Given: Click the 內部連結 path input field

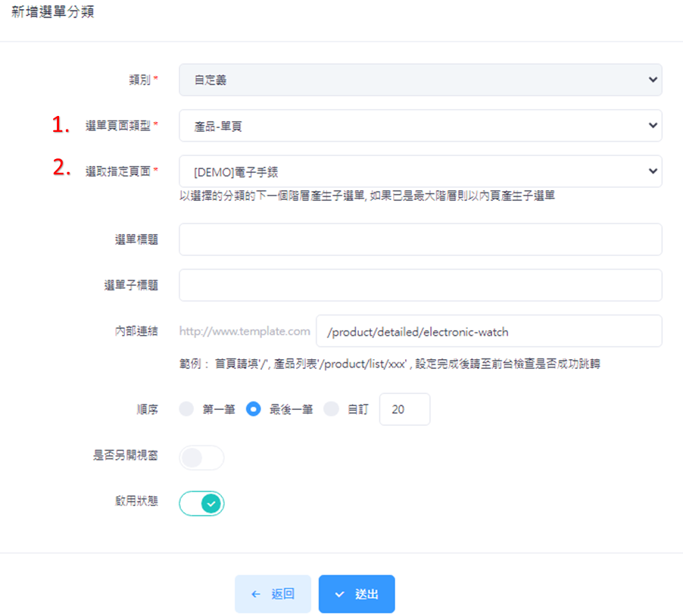Looking at the screenshot, I should [x=488, y=331].
